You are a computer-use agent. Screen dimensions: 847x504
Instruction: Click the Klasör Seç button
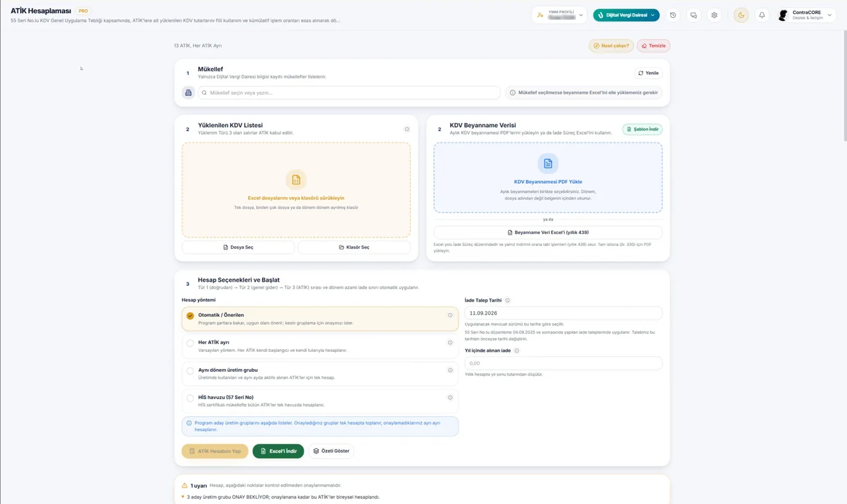click(354, 247)
